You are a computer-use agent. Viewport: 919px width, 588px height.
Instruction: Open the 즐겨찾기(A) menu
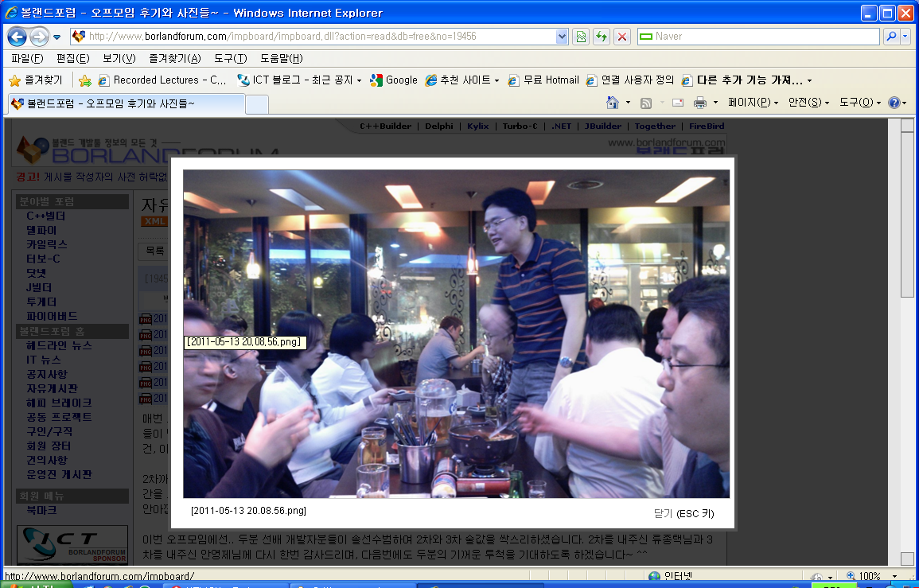(174, 59)
